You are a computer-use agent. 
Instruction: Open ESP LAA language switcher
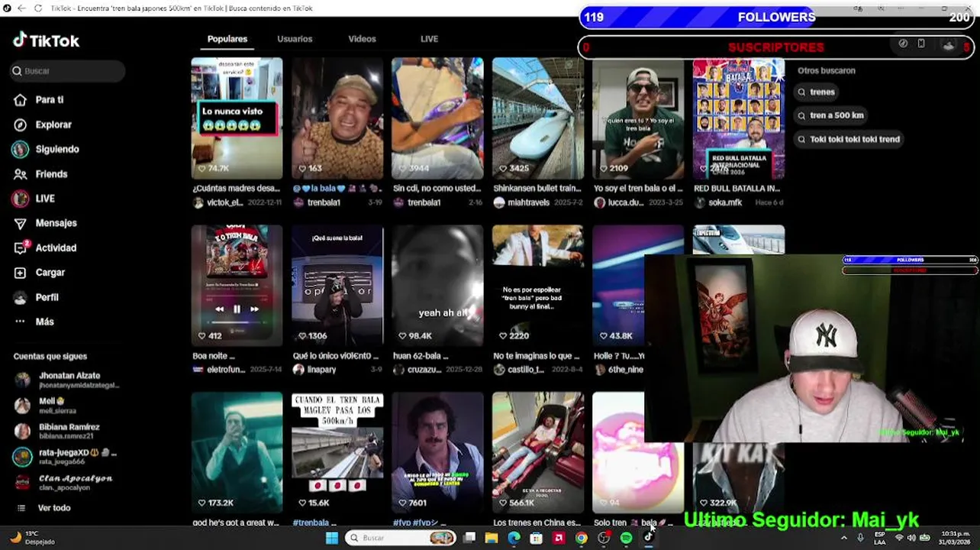coord(880,538)
